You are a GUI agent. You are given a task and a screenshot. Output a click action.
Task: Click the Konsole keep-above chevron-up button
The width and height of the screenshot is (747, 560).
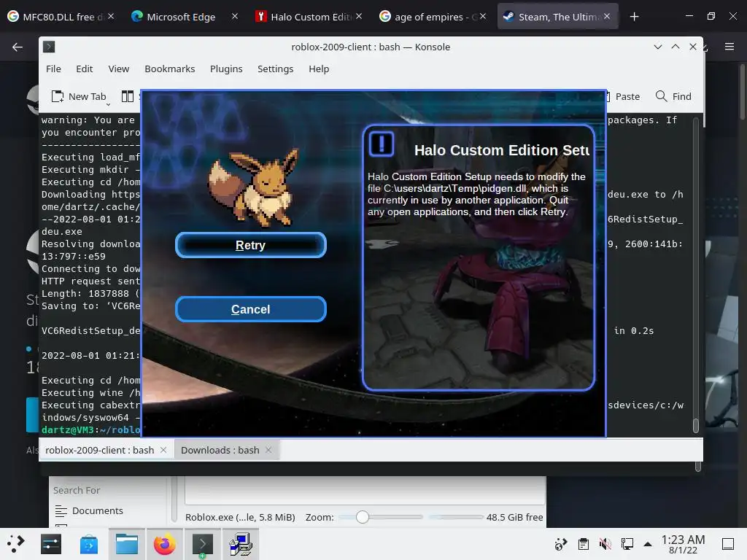pyautogui.click(x=675, y=47)
